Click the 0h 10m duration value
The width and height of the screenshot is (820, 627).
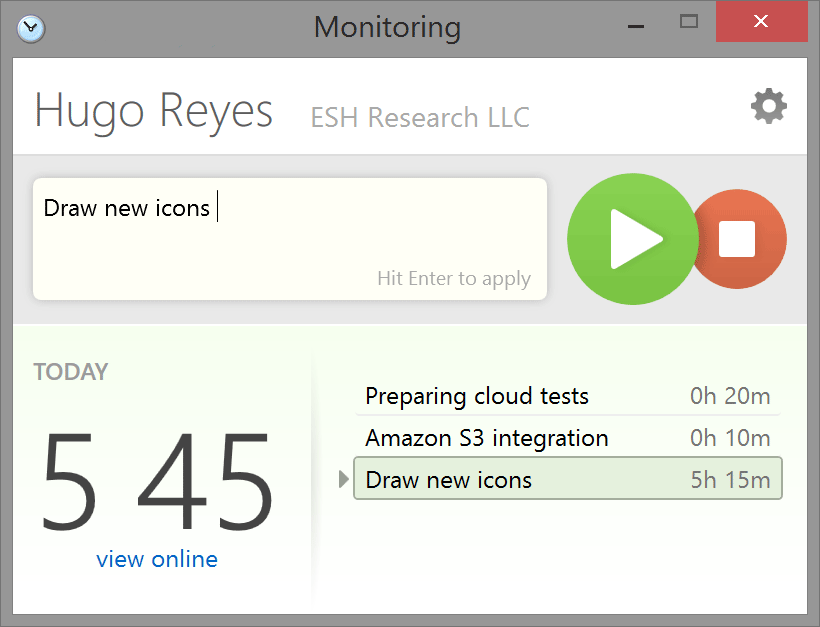click(730, 438)
